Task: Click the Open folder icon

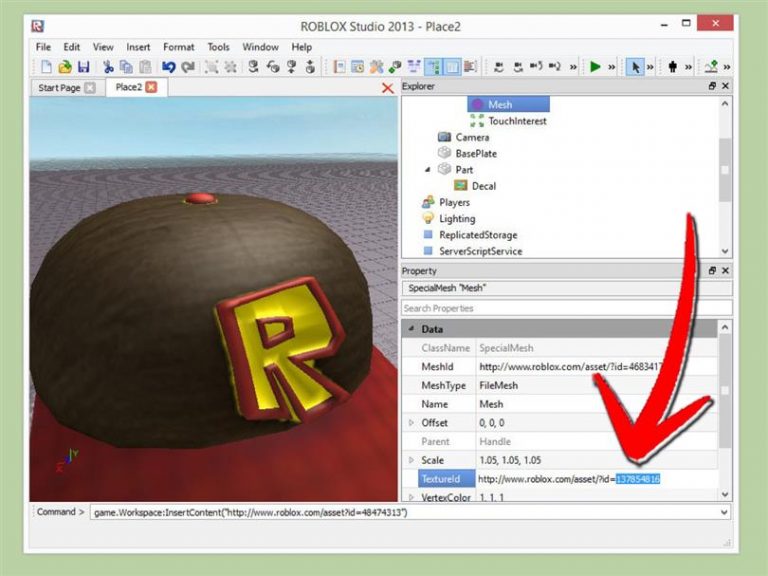Action: click(65, 67)
